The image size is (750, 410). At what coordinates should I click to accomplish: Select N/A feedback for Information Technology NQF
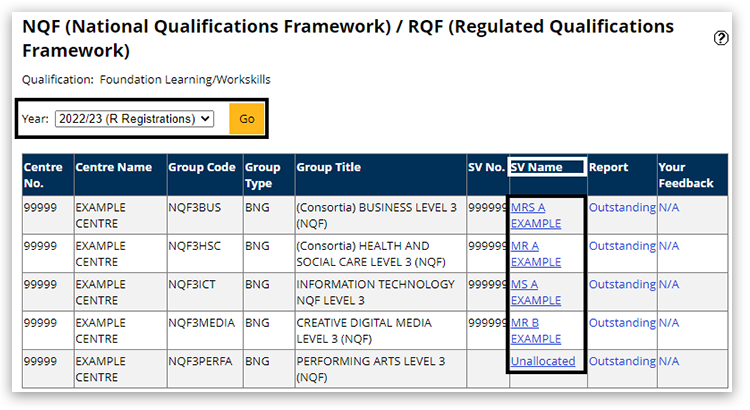pyautogui.click(x=668, y=284)
